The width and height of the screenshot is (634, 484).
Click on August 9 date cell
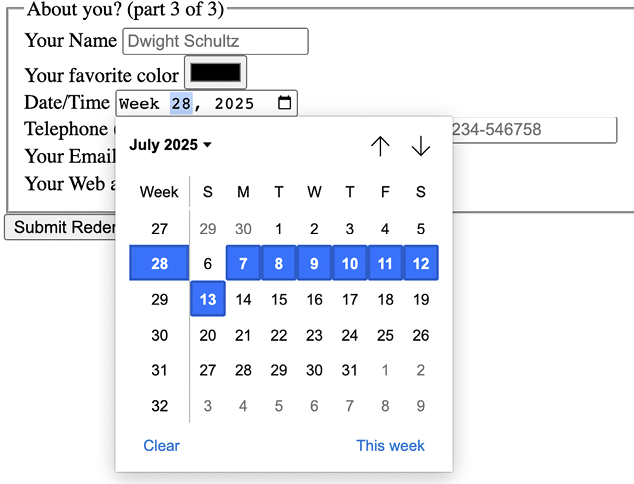coord(421,406)
